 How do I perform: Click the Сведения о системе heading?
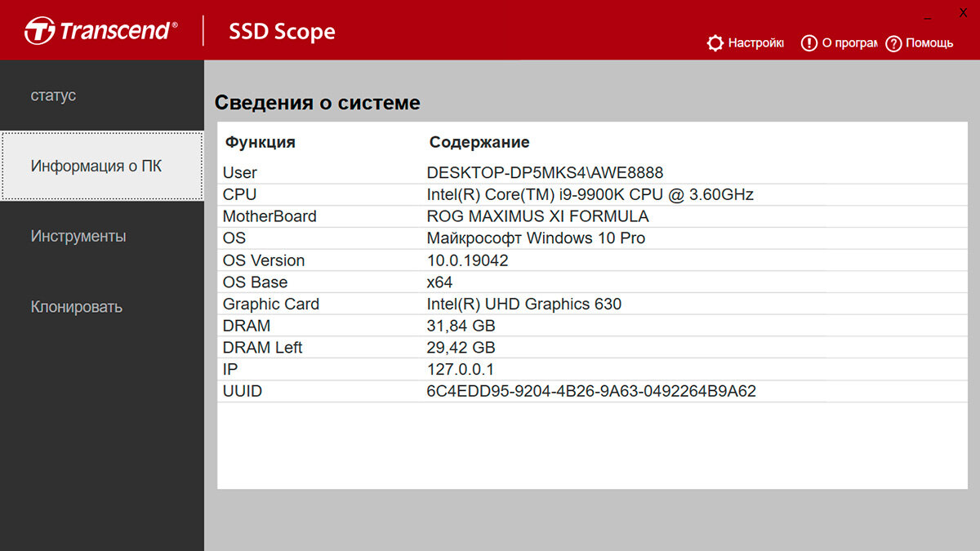(x=318, y=103)
